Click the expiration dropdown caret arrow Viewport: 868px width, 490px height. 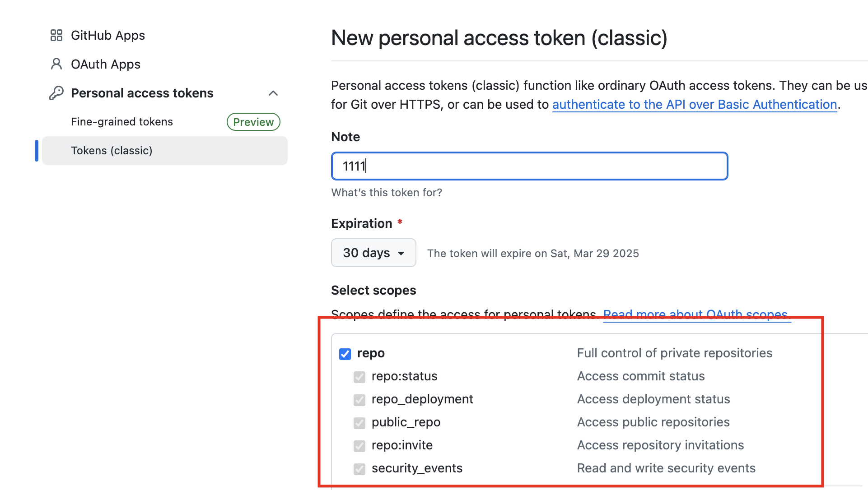401,253
